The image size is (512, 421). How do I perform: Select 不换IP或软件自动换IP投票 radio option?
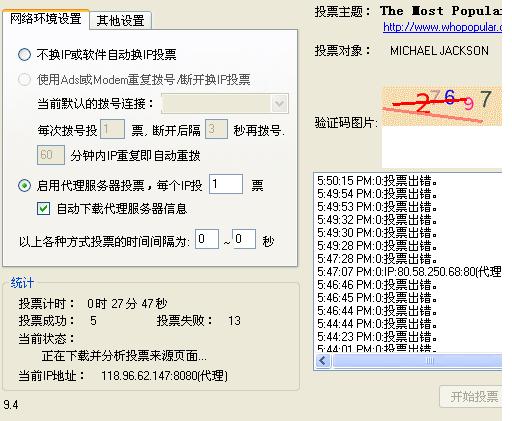point(24,54)
